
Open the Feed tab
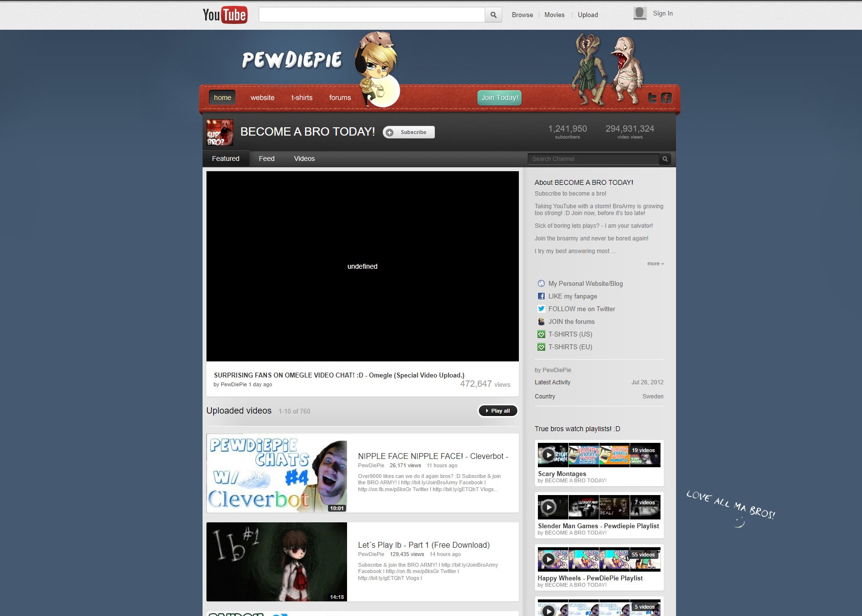tap(267, 159)
